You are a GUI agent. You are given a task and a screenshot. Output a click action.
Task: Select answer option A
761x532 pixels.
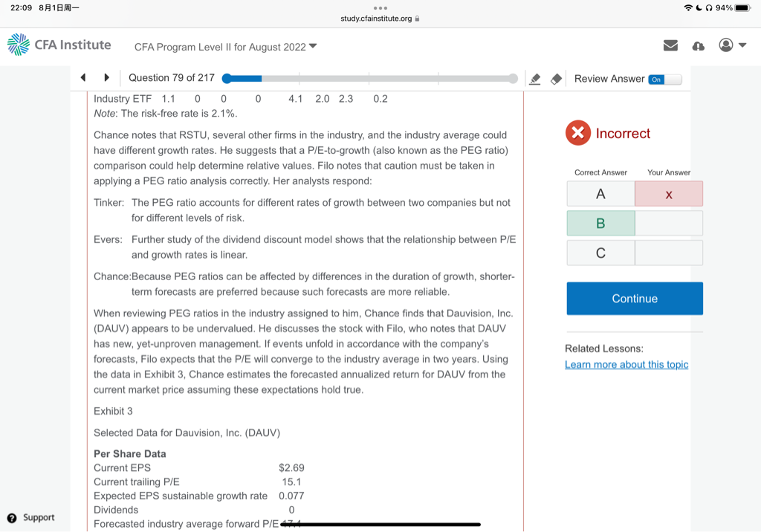tap(600, 194)
